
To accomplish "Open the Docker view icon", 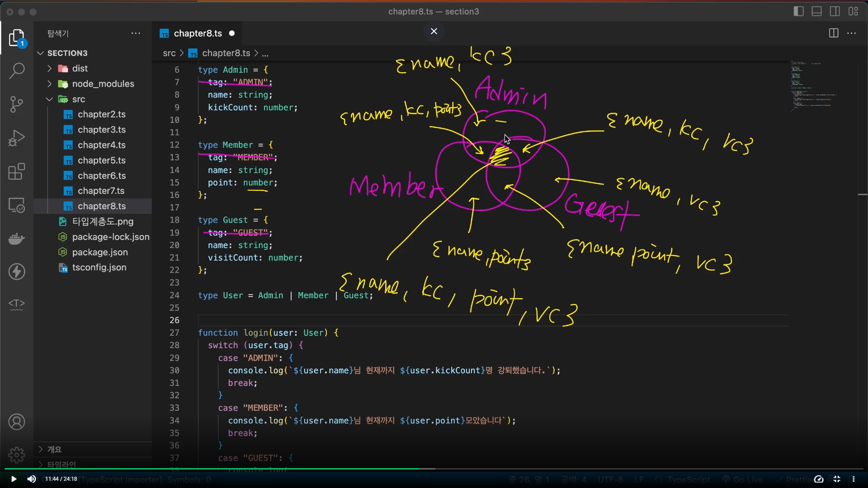I will [17, 238].
